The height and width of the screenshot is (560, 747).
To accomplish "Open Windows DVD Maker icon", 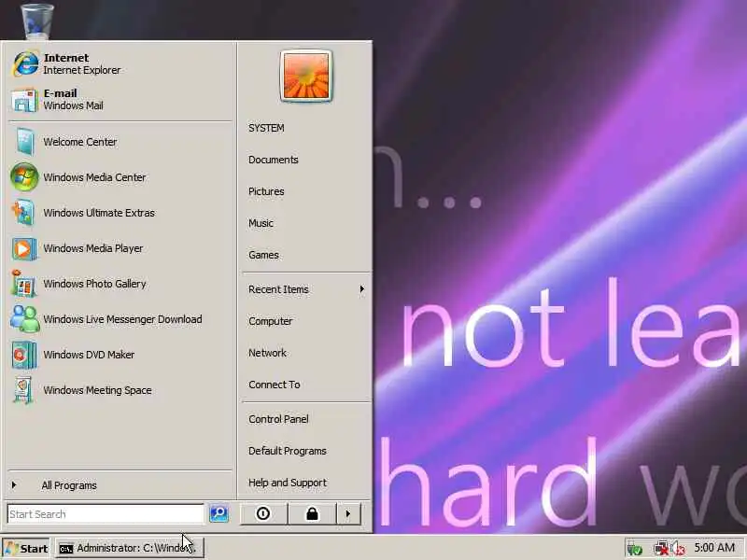I will pos(24,355).
